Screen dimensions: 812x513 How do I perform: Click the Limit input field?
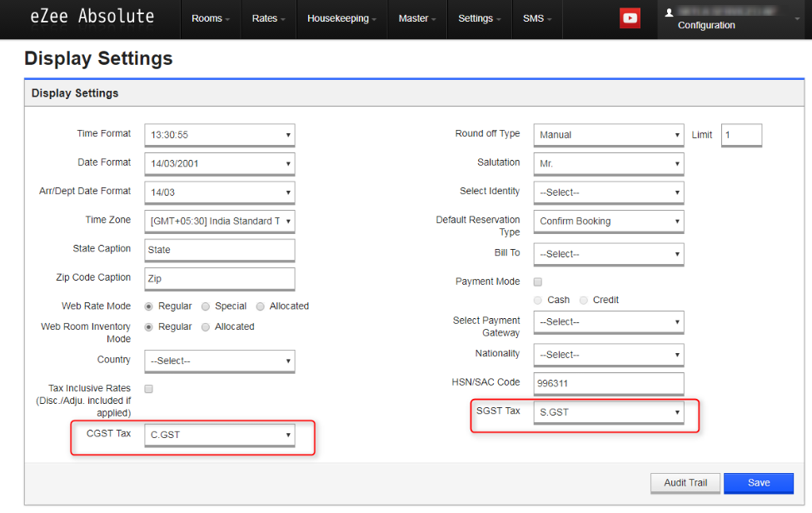(741, 135)
